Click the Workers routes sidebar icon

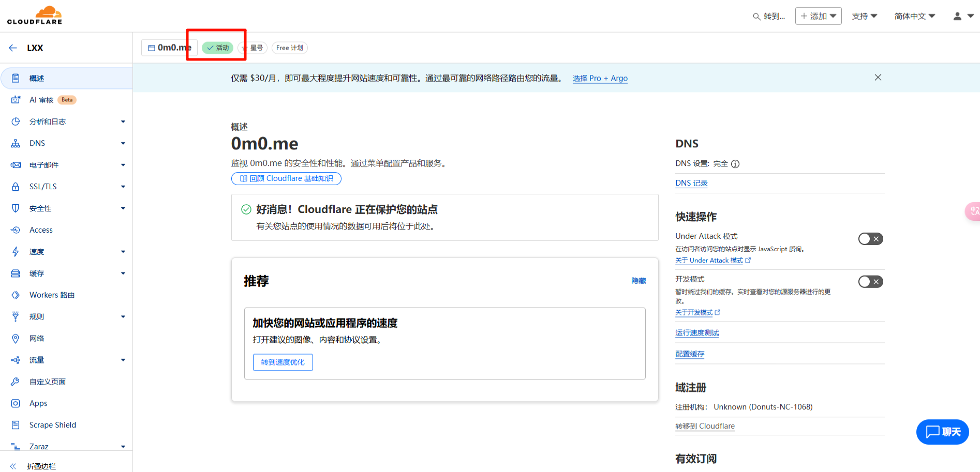click(x=16, y=295)
